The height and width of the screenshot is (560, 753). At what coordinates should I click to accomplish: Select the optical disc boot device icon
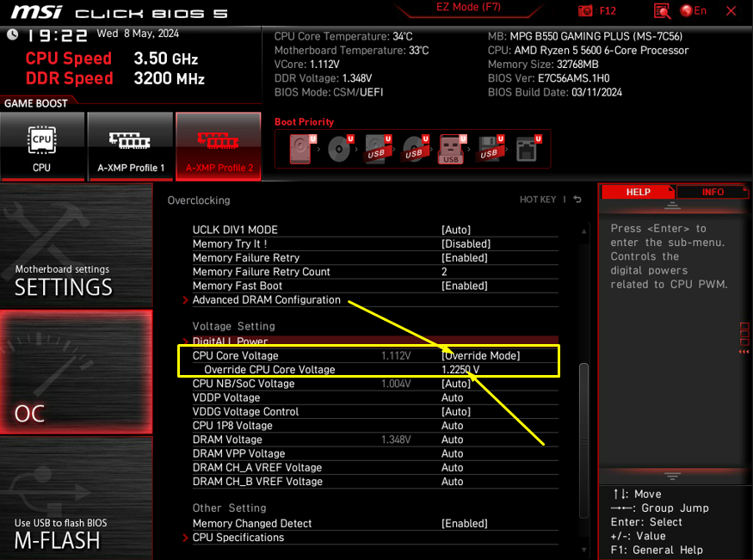tap(338, 149)
